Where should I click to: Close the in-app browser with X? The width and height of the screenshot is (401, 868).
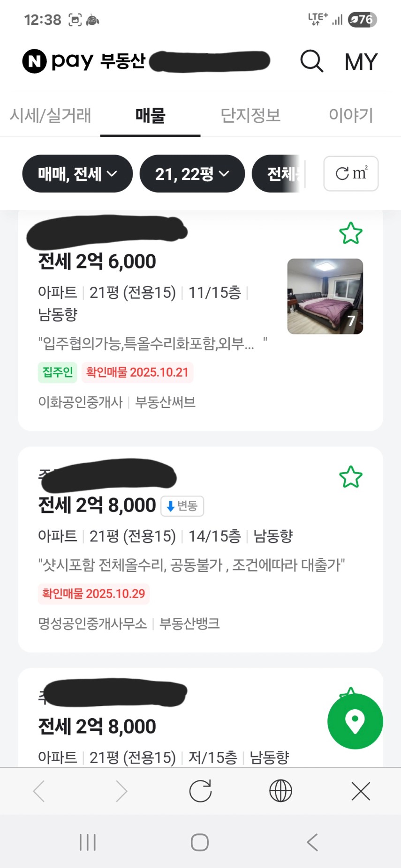click(x=361, y=791)
